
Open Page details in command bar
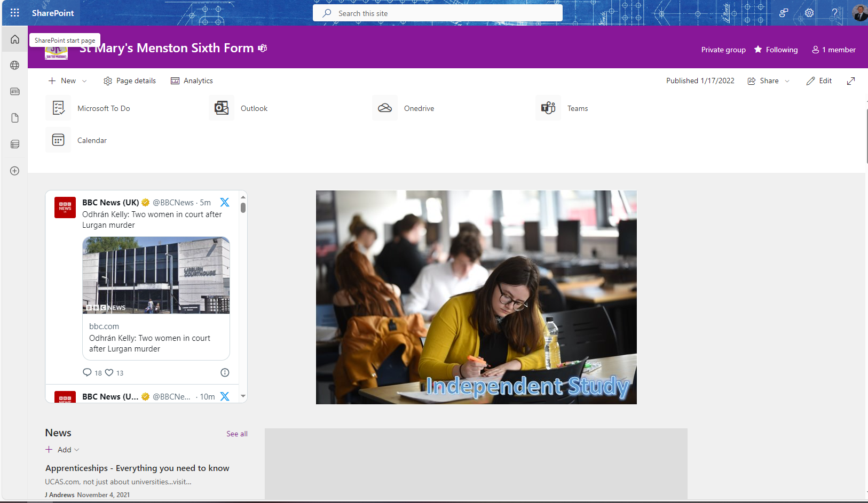130,81
